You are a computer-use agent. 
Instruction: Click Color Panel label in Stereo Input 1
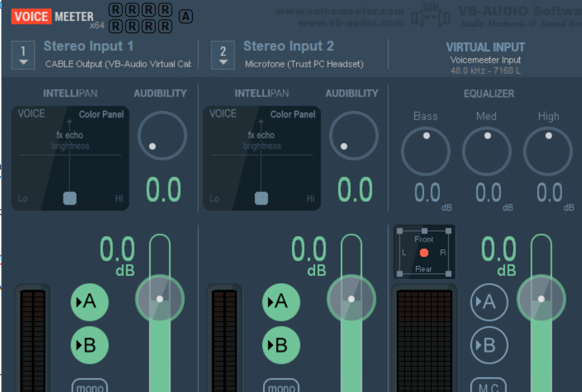coord(101,114)
